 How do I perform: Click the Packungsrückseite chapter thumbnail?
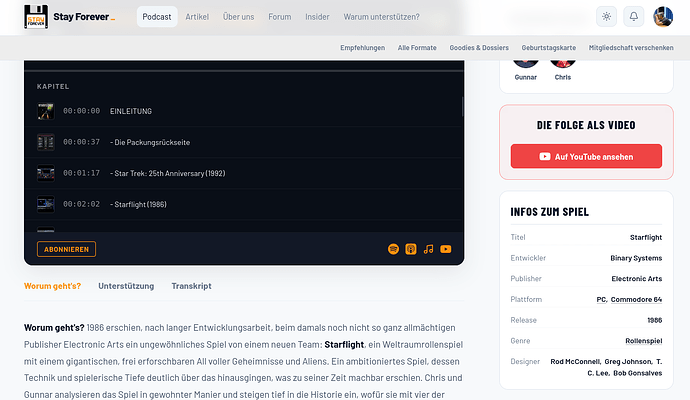[x=46, y=142]
